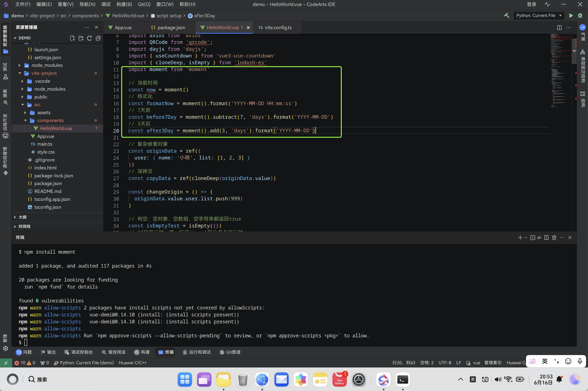
Task: Open the extensions panel on right
Action: coord(582,32)
